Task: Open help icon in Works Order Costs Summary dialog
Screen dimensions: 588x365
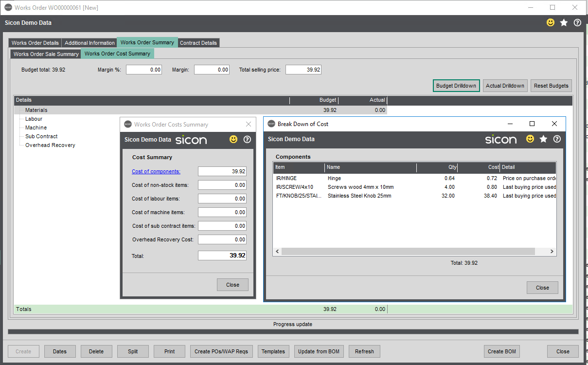Action: (x=247, y=139)
